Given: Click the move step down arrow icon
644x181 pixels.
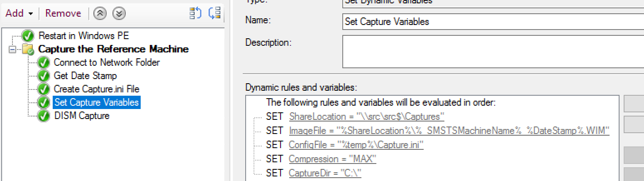Looking at the screenshot, I should click(119, 13).
